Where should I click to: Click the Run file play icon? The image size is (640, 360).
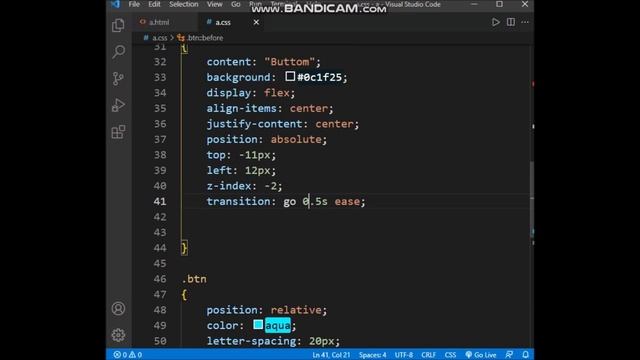click(496, 22)
